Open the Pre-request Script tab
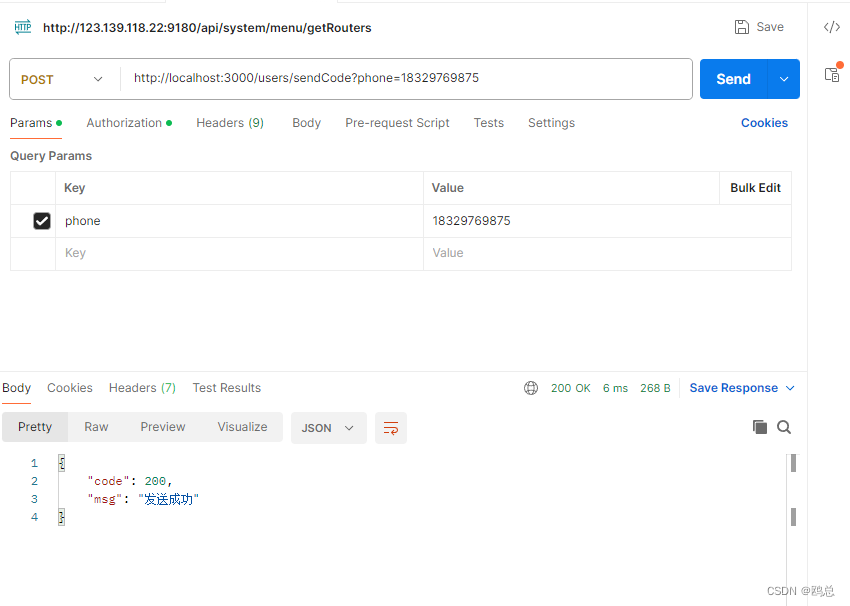This screenshot has height=606, width=850. [397, 123]
